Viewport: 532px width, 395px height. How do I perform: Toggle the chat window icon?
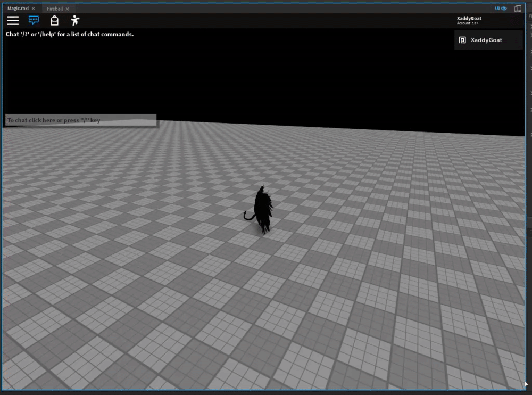coord(34,20)
